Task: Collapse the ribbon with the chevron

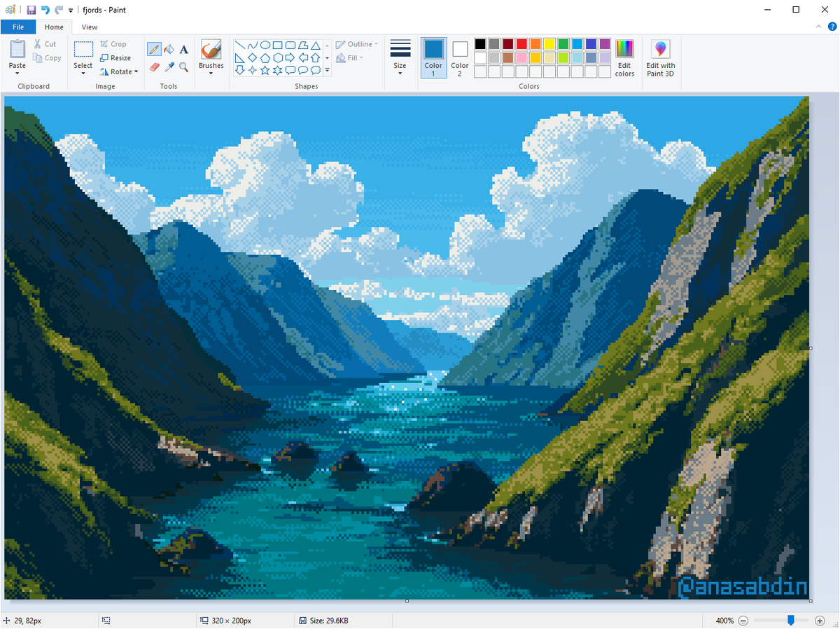Action: click(x=820, y=27)
